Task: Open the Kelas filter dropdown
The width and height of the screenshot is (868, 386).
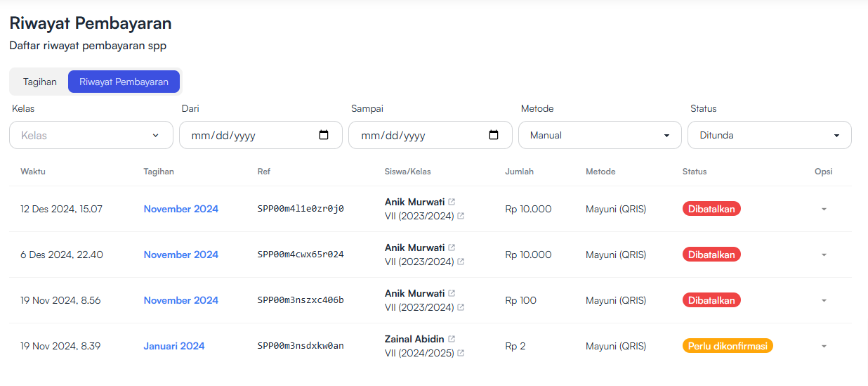Action: coord(91,135)
